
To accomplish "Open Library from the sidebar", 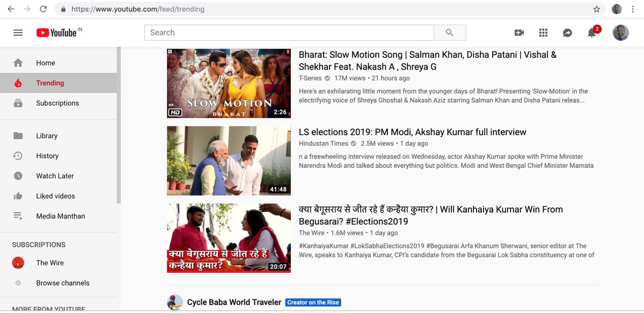I will [x=58, y=136].
